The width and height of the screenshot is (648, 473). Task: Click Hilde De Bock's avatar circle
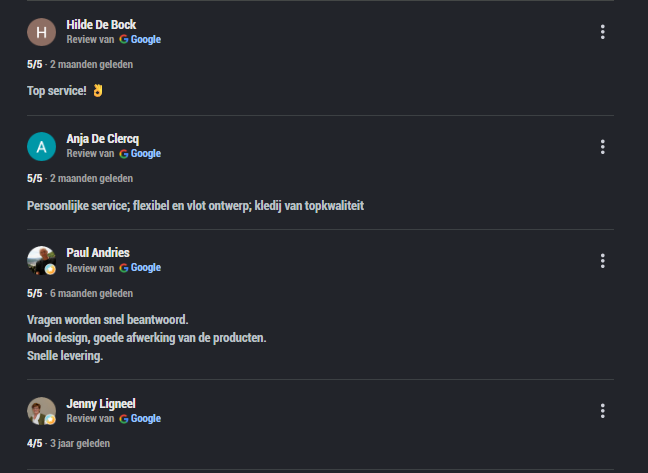click(x=41, y=32)
